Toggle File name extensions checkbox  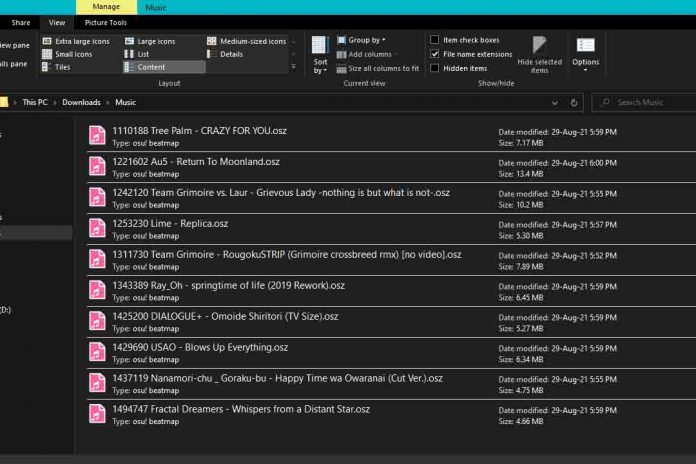pyautogui.click(x=435, y=54)
